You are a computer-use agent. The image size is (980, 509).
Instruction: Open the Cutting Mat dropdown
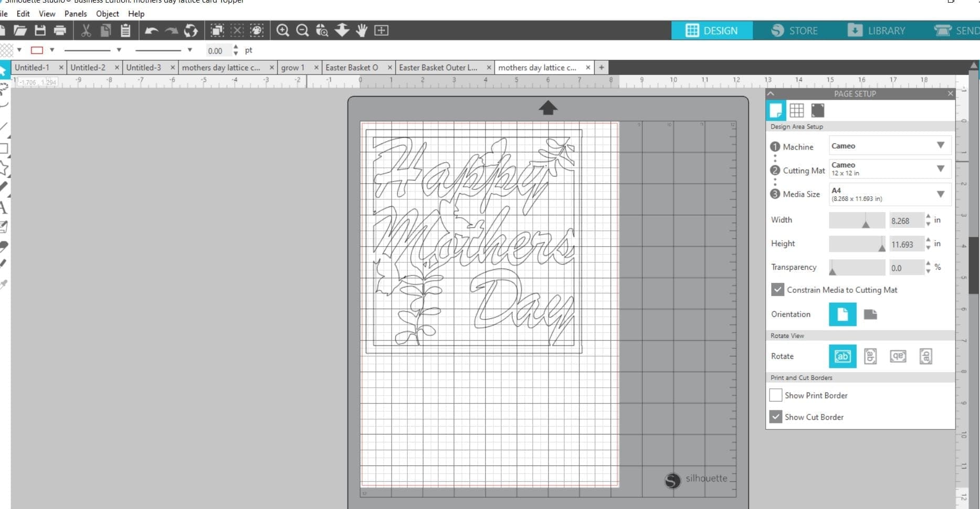click(889, 168)
